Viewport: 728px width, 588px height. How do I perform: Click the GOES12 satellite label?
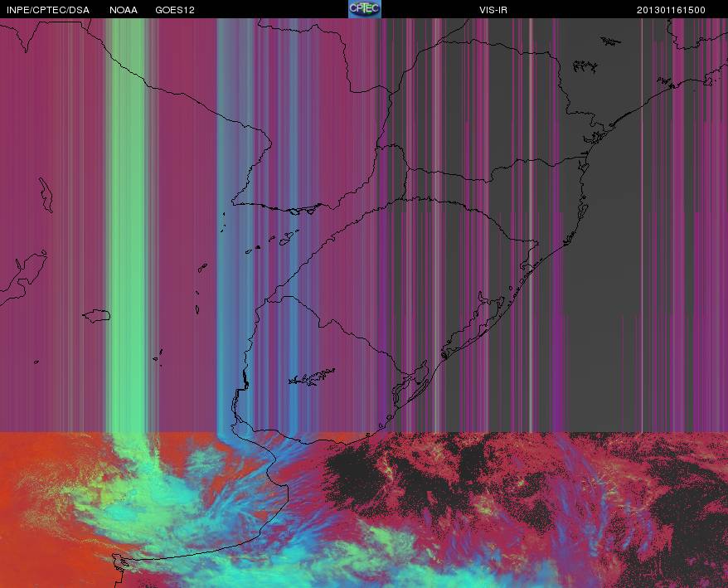point(175,10)
